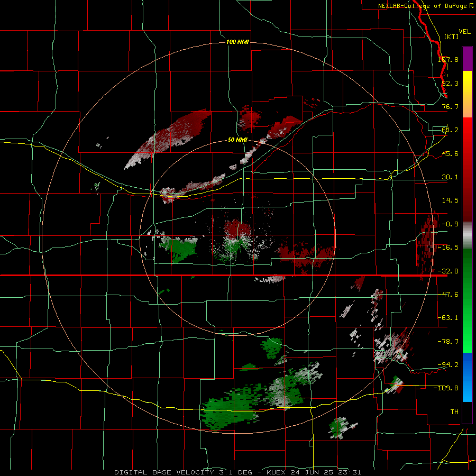Click the 23:31 timestamp in caption
476x476 pixels.
pos(350,472)
